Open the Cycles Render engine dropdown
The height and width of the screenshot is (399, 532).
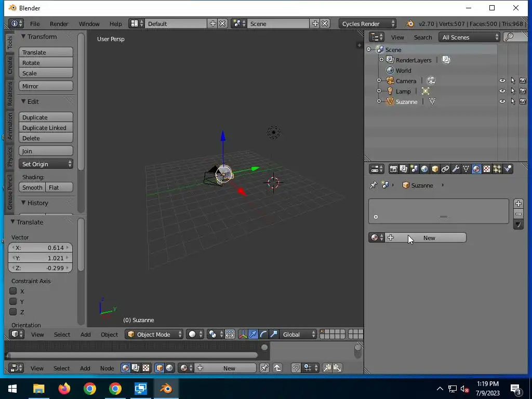(x=367, y=24)
